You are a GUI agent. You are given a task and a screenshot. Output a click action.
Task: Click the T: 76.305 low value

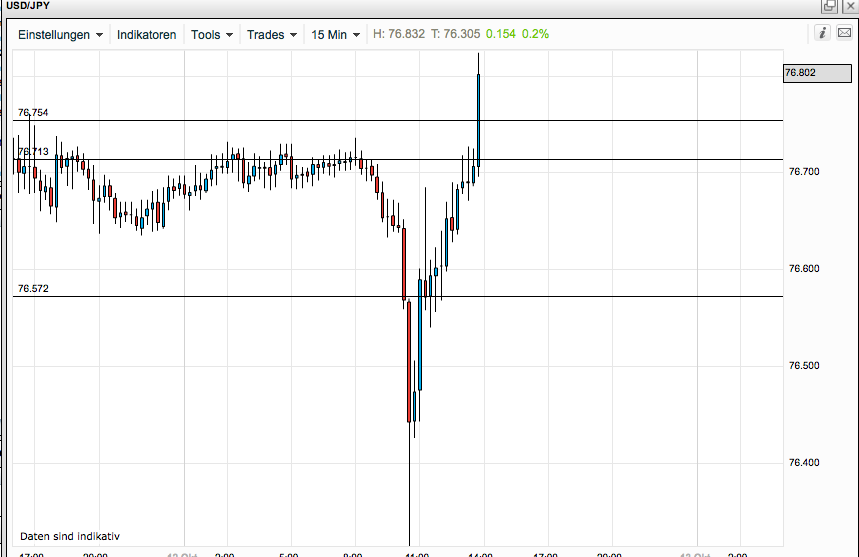tap(455, 34)
